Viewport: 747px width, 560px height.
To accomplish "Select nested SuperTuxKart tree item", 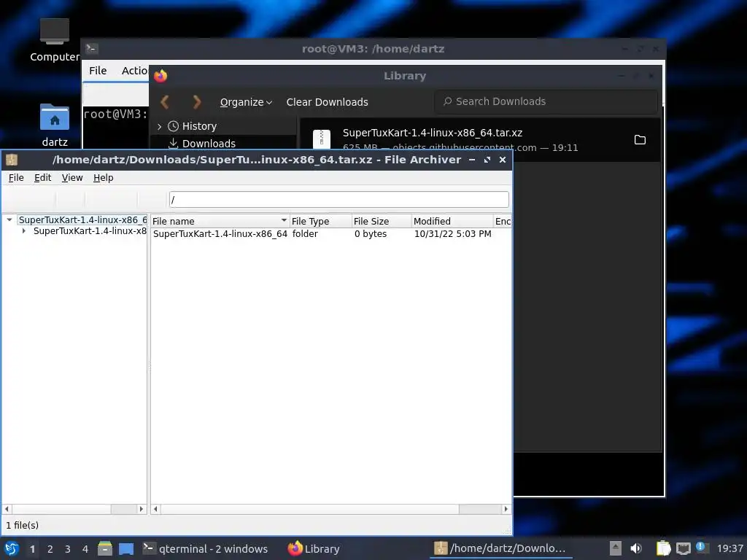I will (x=90, y=231).
